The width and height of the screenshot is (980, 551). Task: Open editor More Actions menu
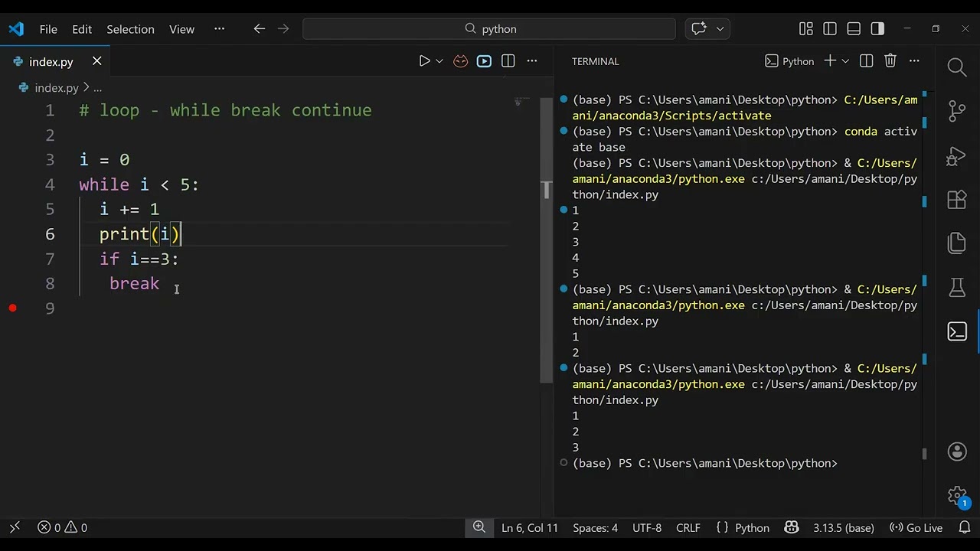point(532,61)
